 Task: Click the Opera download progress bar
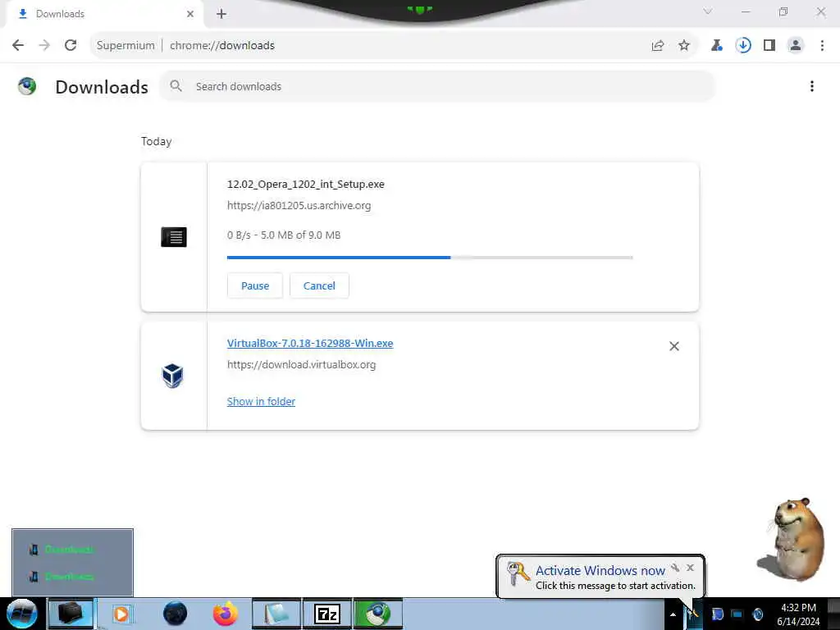tap(430, 258)
